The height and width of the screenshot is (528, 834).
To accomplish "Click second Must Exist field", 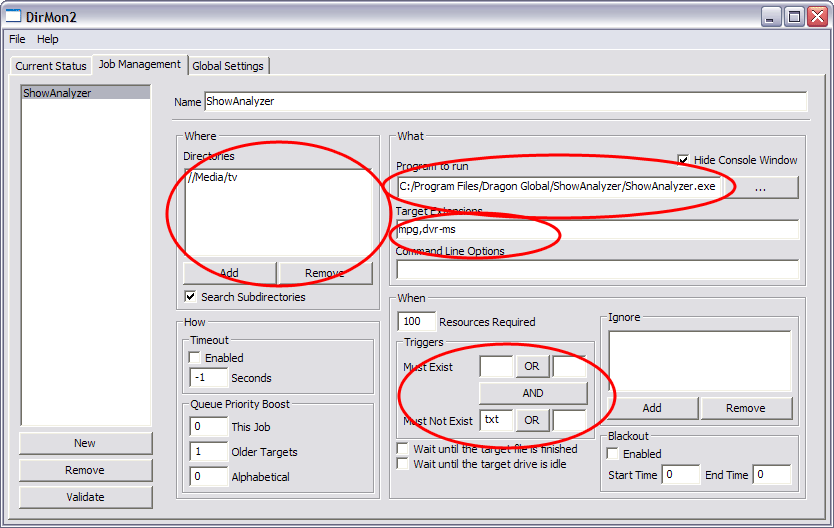I will pos(569,366).
